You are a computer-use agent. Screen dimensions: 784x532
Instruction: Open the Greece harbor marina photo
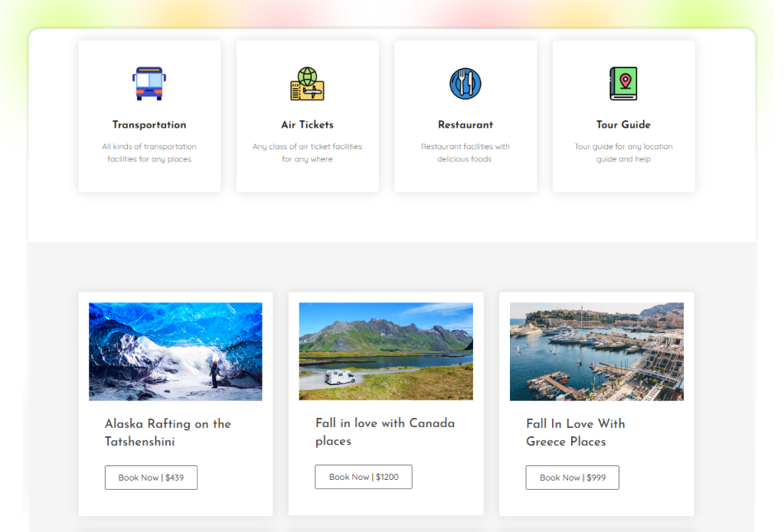pyautogui.click(x=596, y=351)
